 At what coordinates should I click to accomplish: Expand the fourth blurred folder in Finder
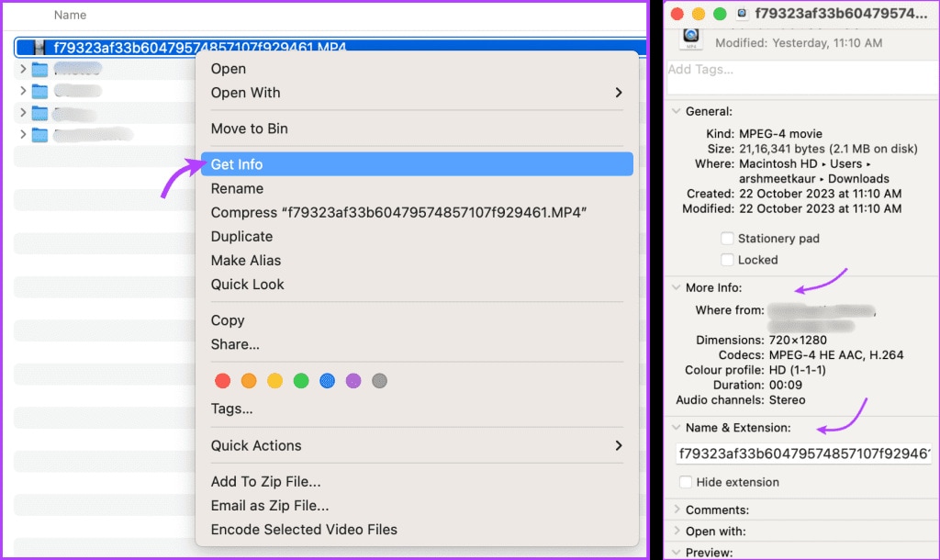pos(23,134)
